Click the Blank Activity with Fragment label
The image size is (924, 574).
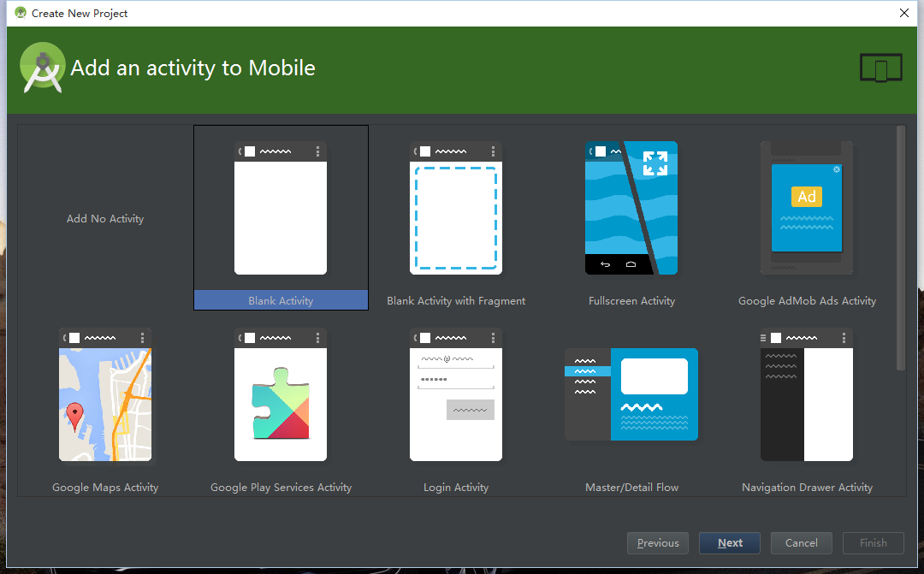pyautogui.click(x=456, y=300)
